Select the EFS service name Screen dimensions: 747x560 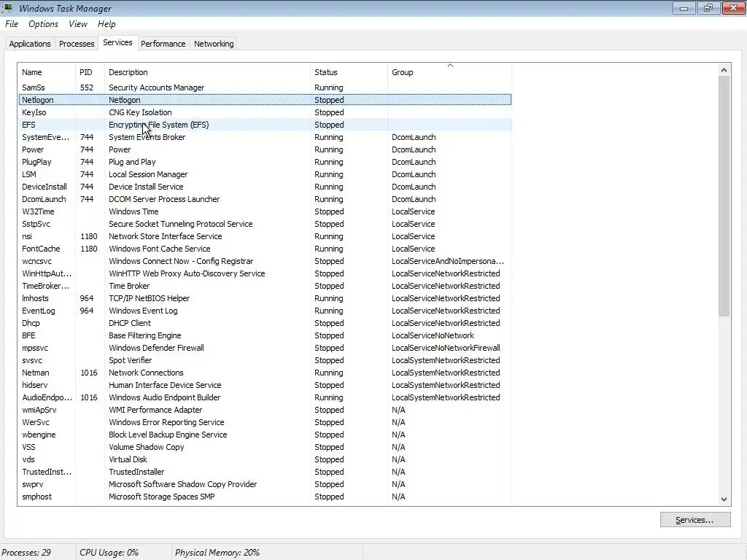pyautogui.click(x=28, y=125)
